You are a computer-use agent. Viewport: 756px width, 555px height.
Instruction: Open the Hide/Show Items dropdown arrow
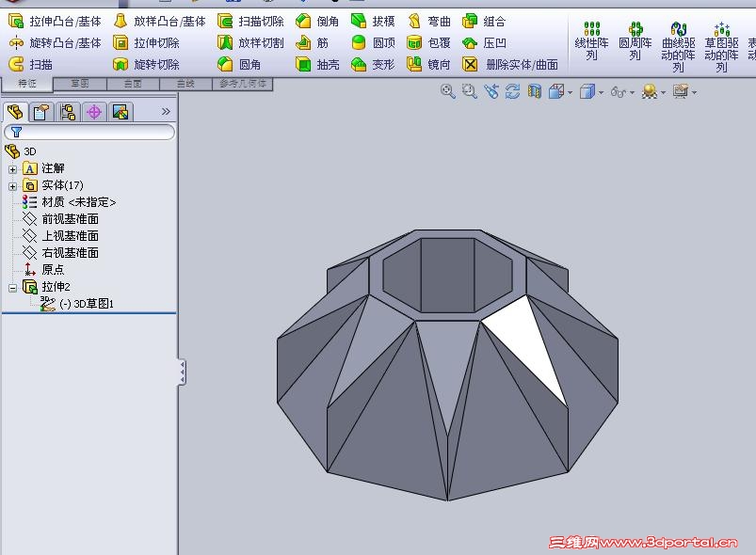(632, 92)
